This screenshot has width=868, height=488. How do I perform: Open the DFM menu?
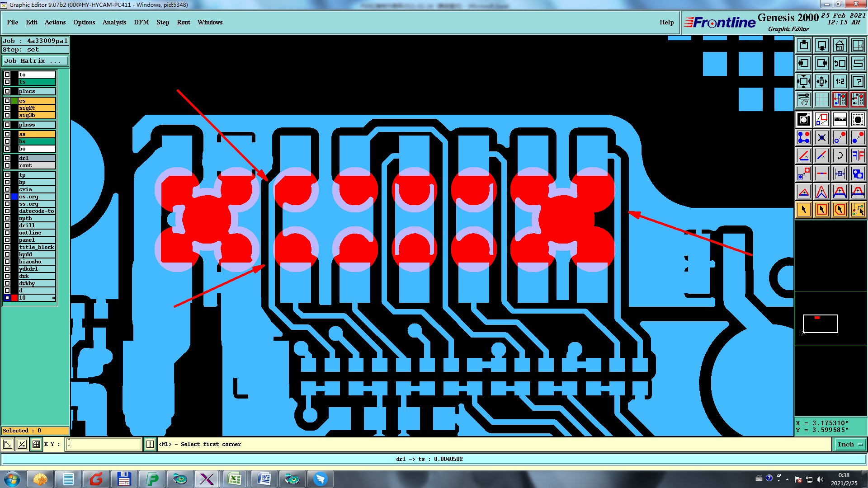click(141, 22)
